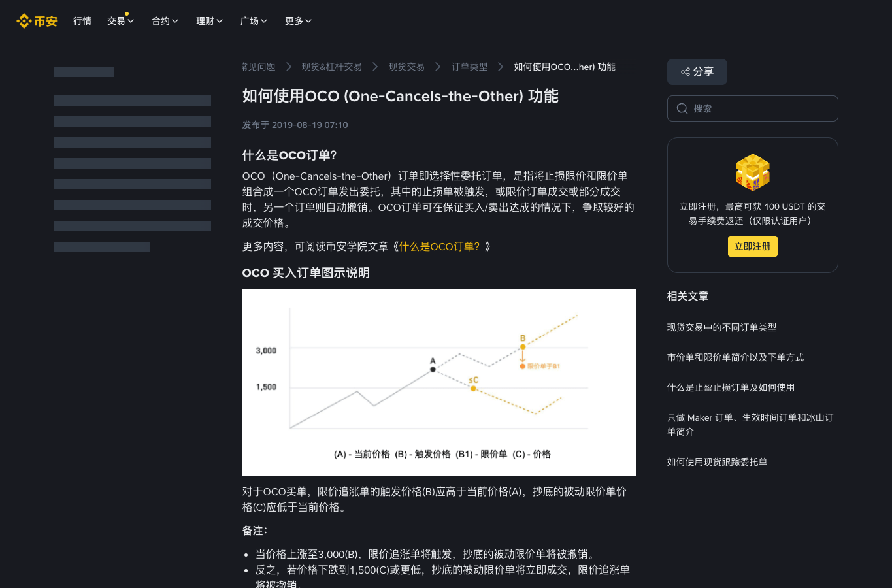892x588 pixels.
Task: Click the heading 什么是OCO订单?
Action: pos(289,155)
